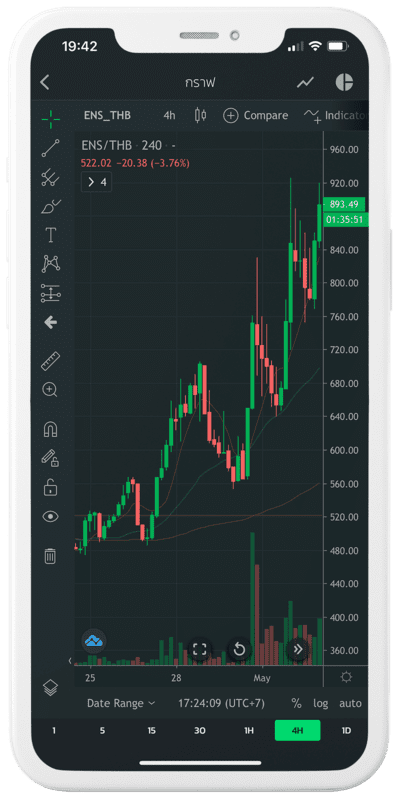Switch to the 1H timeframe tab
This screenshot has height=801, width=400.
248,731
